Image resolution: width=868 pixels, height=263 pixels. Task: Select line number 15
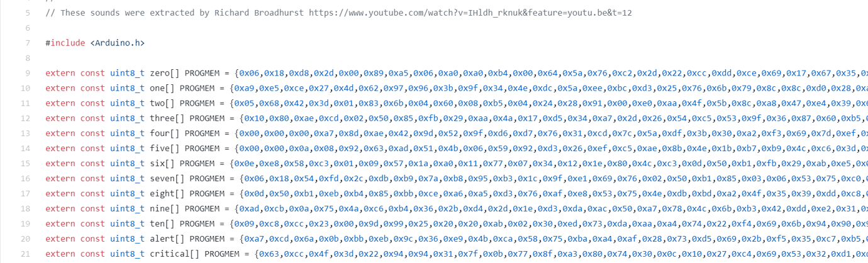26,164
